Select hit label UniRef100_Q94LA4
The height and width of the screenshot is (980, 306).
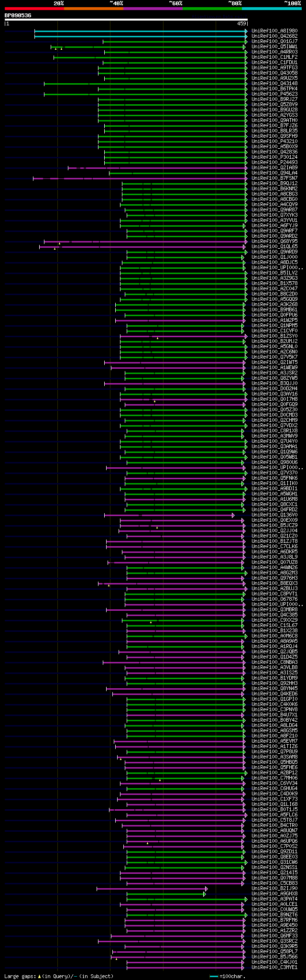(x=274, y=173)
